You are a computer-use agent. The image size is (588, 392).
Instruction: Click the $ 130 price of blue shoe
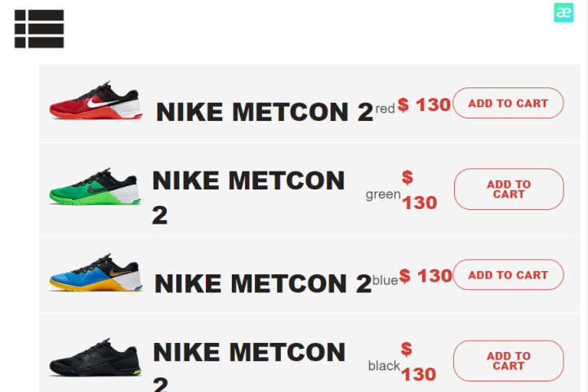coord(425,276)
